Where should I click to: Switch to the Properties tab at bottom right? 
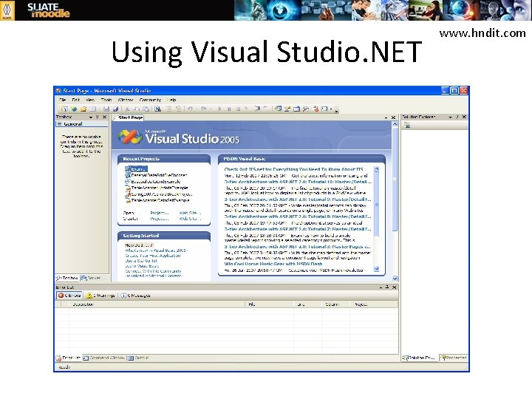[453, 358]
